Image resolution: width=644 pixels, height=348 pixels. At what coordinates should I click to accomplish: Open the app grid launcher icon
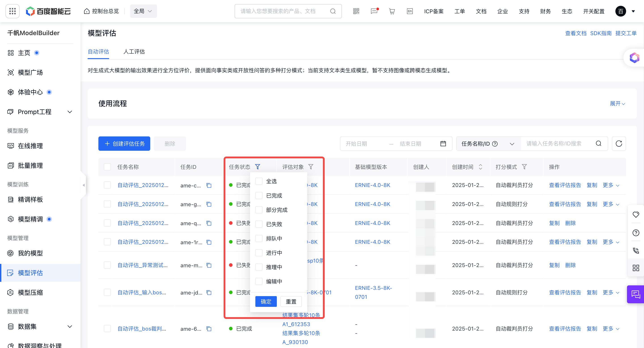pyautogui.click(x=13, y=11)
